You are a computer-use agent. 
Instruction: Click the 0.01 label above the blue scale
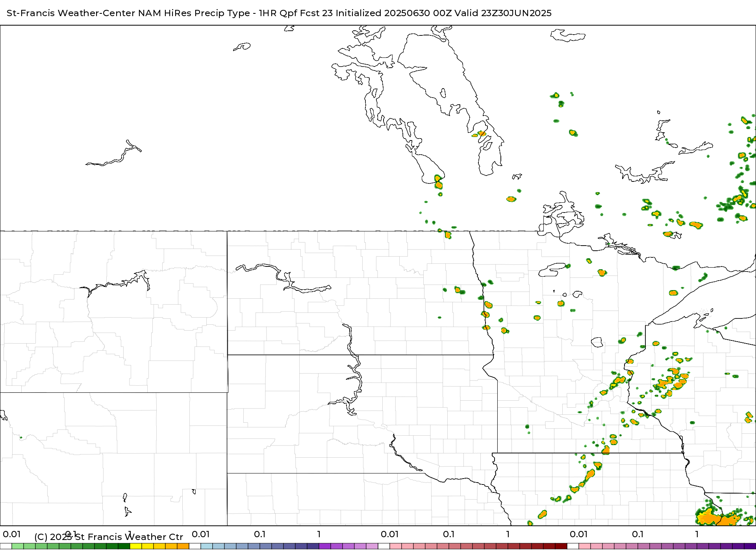[x=201, y=534]
